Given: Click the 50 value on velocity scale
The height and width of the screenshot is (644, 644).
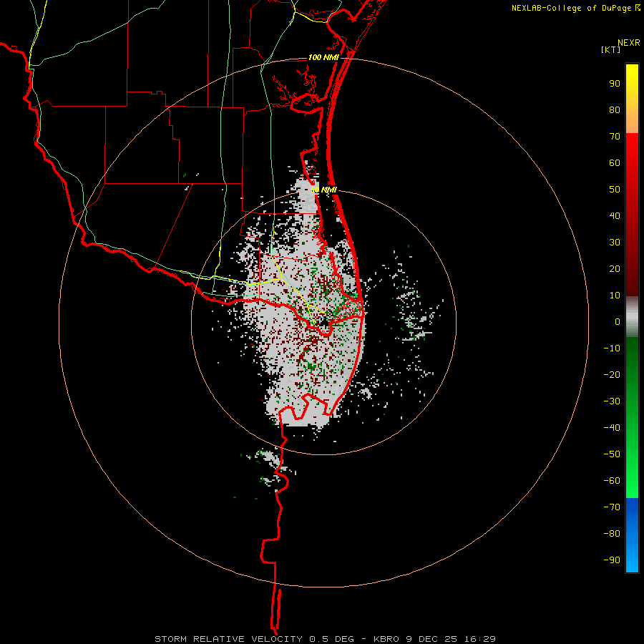Looking at the screenshot, I should (x=615, y=190).
